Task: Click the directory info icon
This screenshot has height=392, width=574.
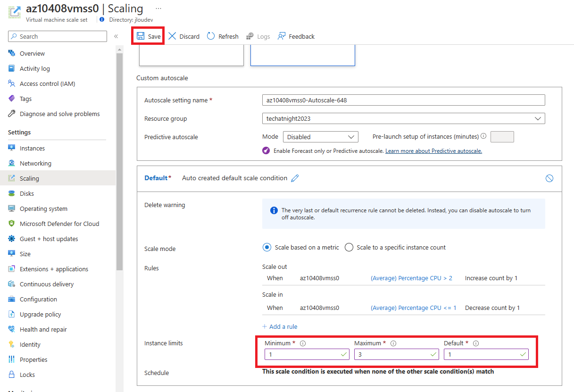Action: [x=102, y=20]
